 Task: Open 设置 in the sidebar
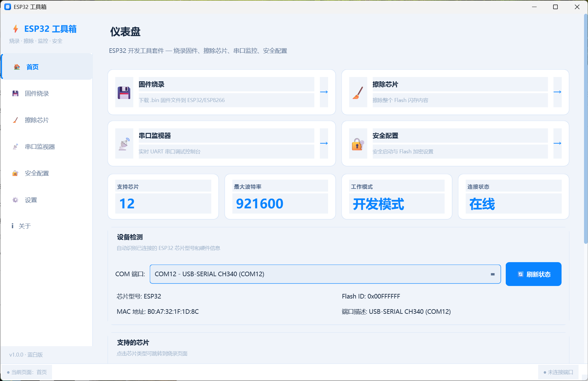click(47, 200)
